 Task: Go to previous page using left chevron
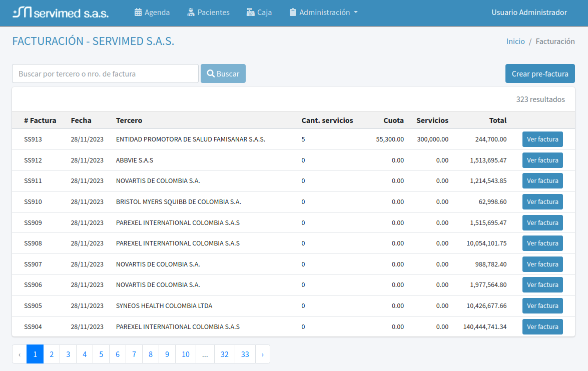point(20,354)
